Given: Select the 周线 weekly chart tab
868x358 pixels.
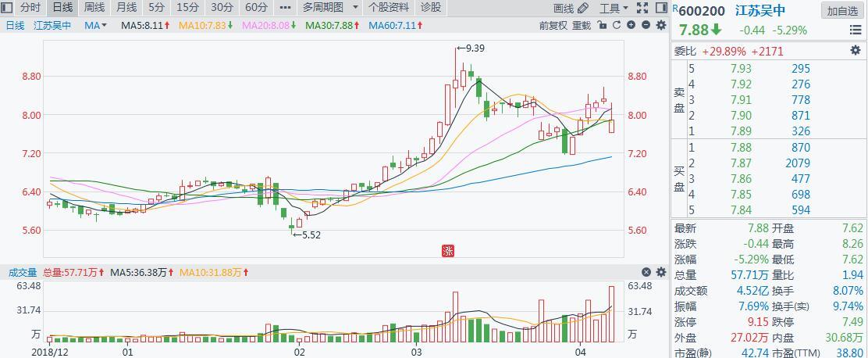Looking at the screenshot, I should pyautogui.click(x=94, y=8).
